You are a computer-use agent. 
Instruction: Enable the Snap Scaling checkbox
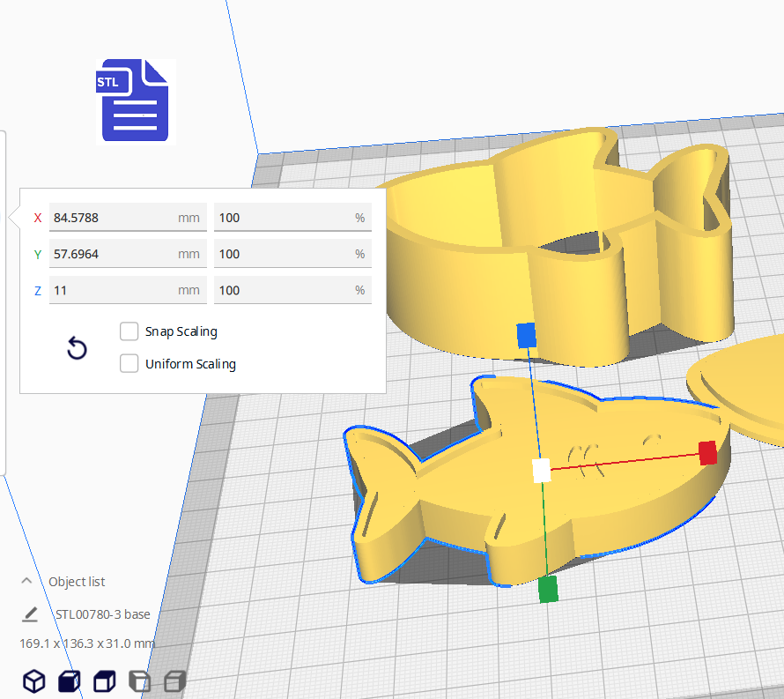click(x=129, y=331)
